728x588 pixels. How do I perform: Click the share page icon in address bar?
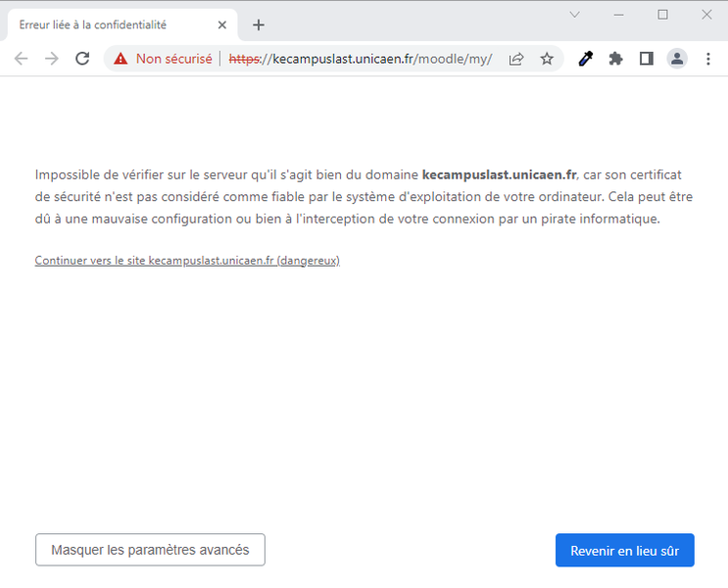point(516,59)
